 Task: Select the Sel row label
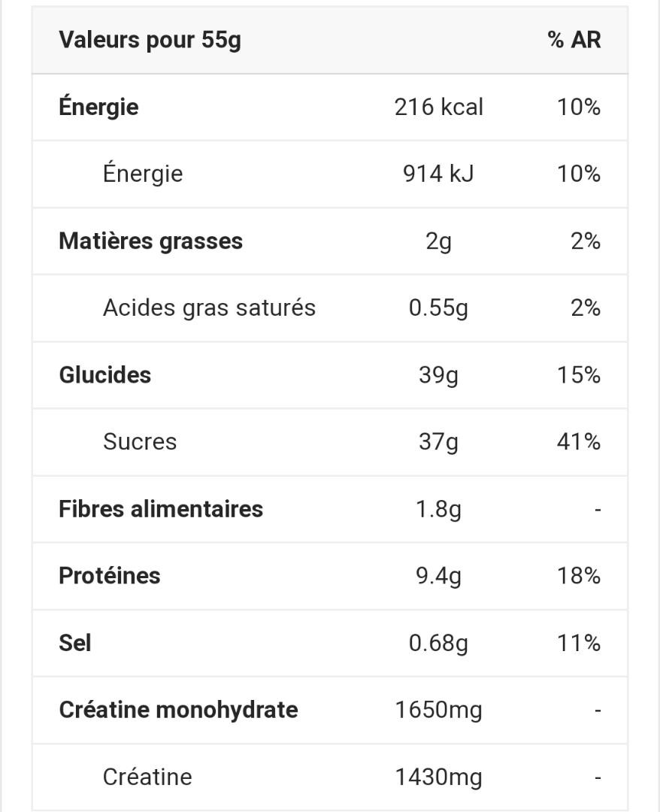(x=75, y=643)
